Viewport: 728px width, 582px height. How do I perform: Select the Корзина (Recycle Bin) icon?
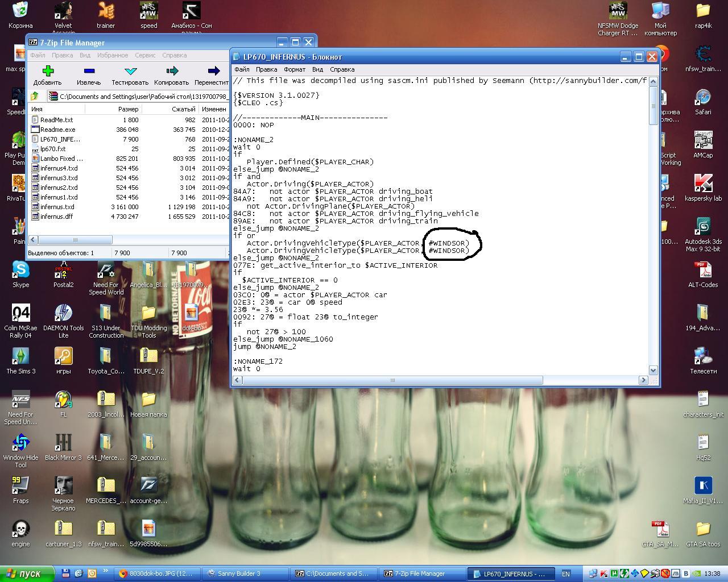(x=20, y=15)
